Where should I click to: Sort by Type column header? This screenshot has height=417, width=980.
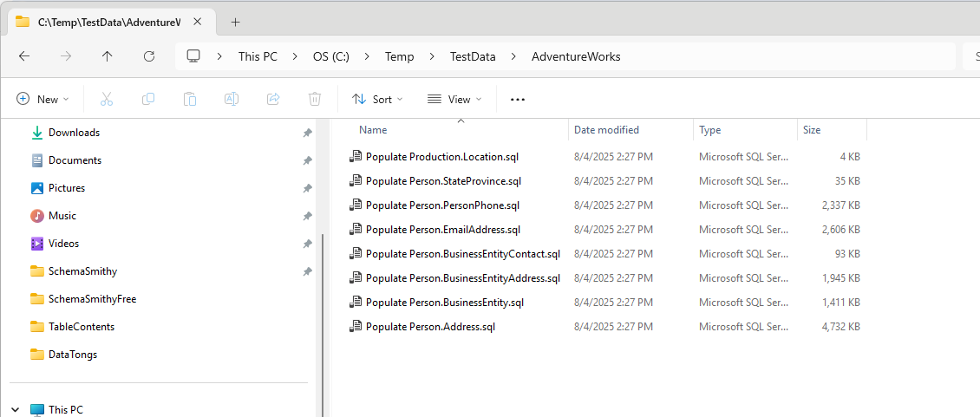pos(710,130)
